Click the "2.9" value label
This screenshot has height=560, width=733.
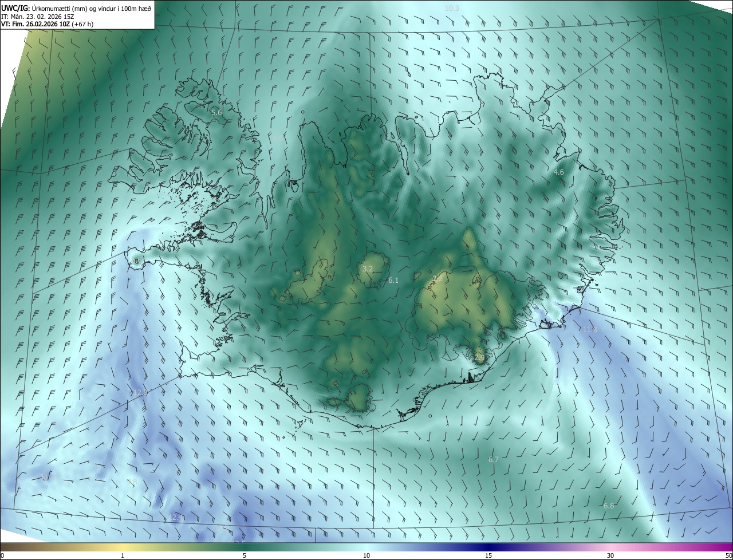pos(479,357)
